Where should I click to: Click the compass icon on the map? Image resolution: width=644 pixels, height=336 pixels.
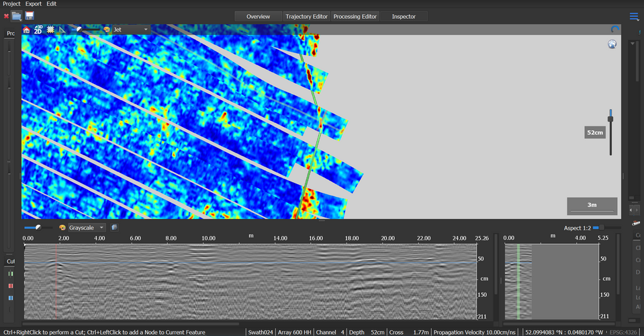click(612, 44)
